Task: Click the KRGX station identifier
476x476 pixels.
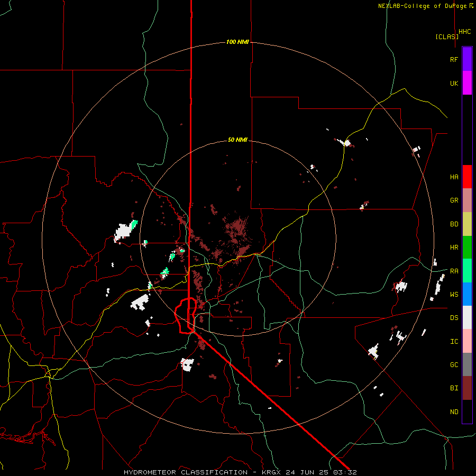Action: click(272, 472)
